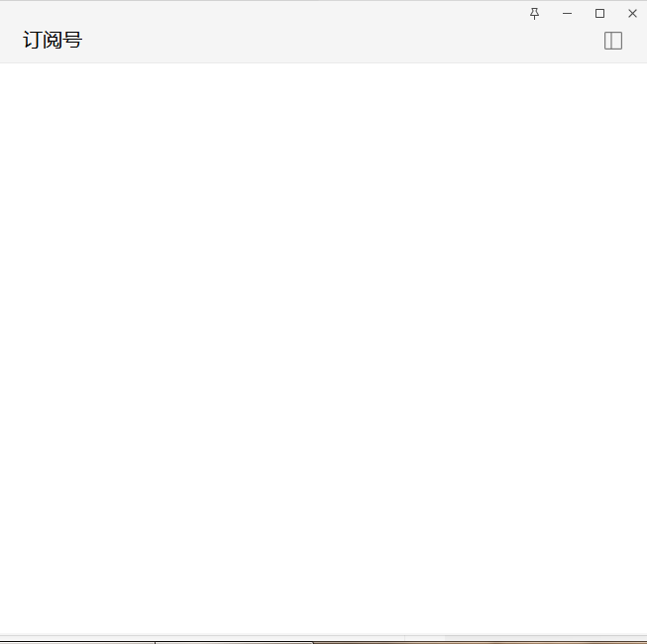Minimize the 订阅号 window
647x644 pixels.
point(567,14)
